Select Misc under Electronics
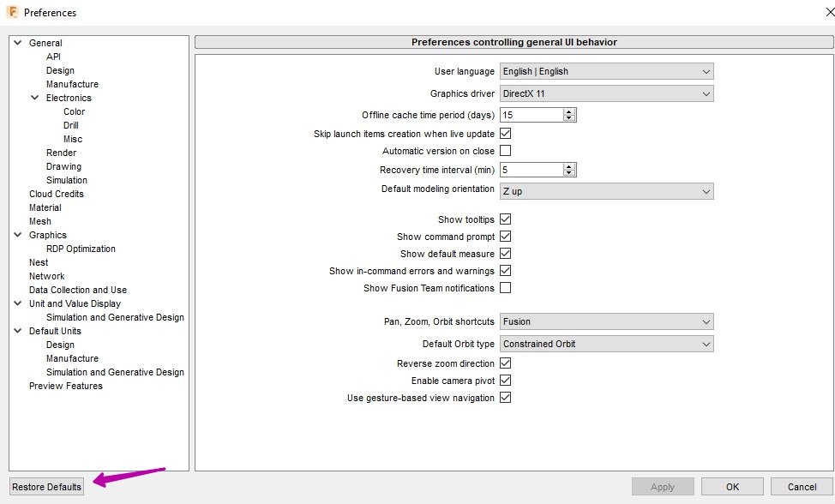The width and height of the screenshot is (835, 504). [x=73, y=139]
